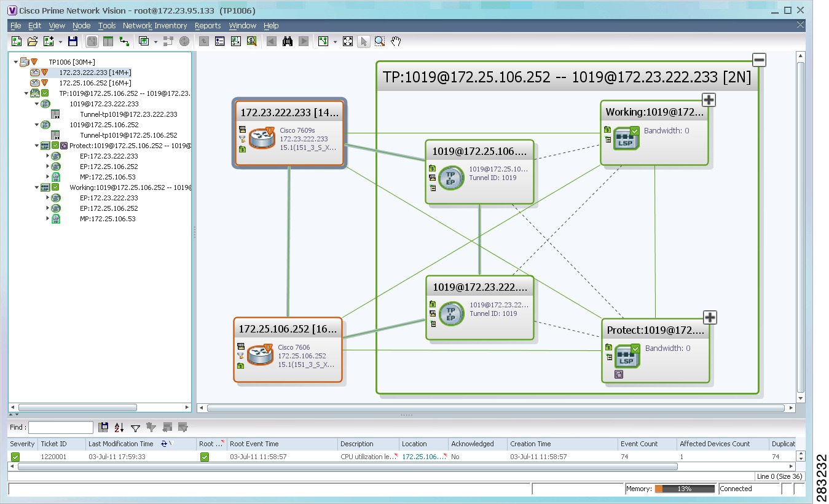The height and width of the screenshot is (504, 829).
Task: Expand MP:172.25.106.53 under Working in tree
Action: click(48, 219)
